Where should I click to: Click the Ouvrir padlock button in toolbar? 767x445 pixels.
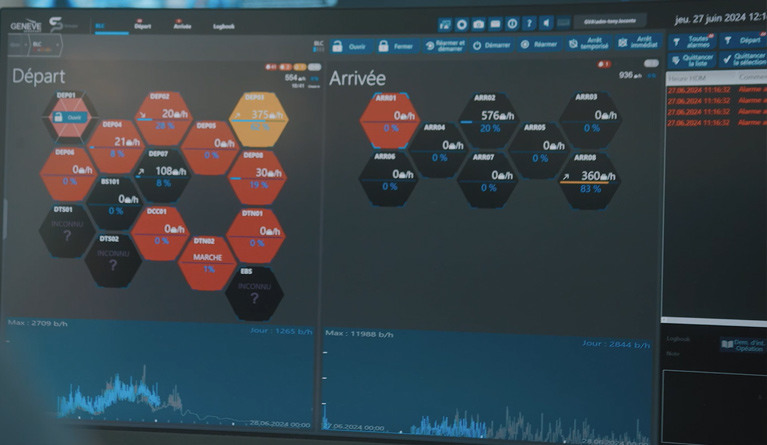point(350,46)
